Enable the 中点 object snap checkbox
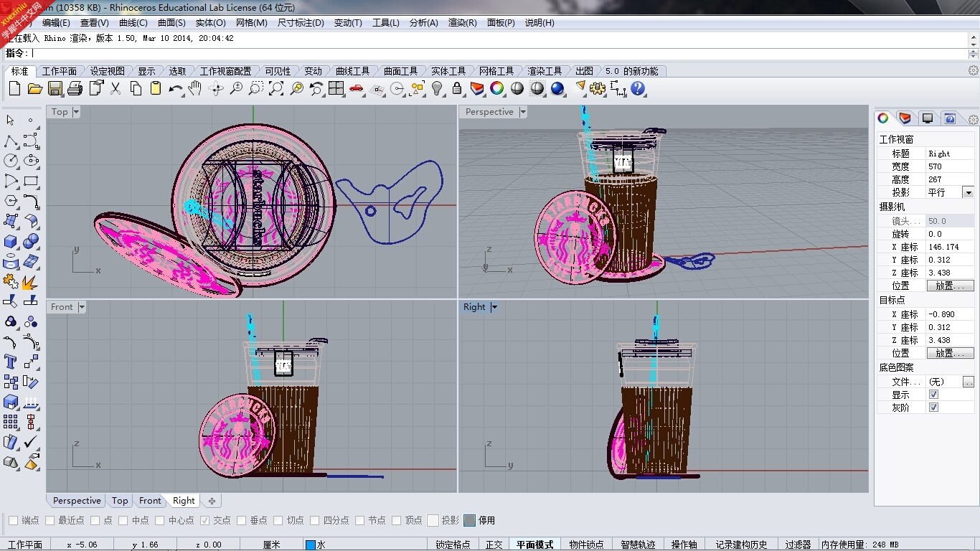Image resolution: width=980 pixels, height=551 pixels. coord(123,520)
